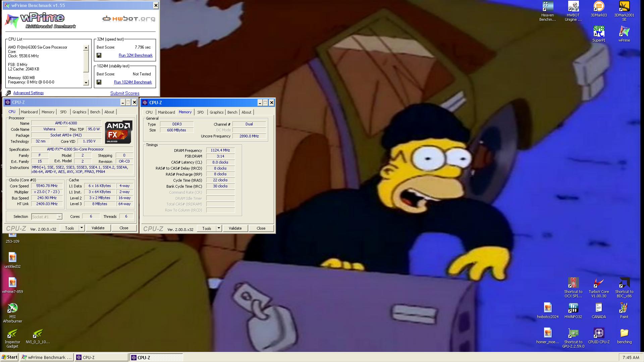Open Graphics tab in left CPU-Z window

coord(79,112)
